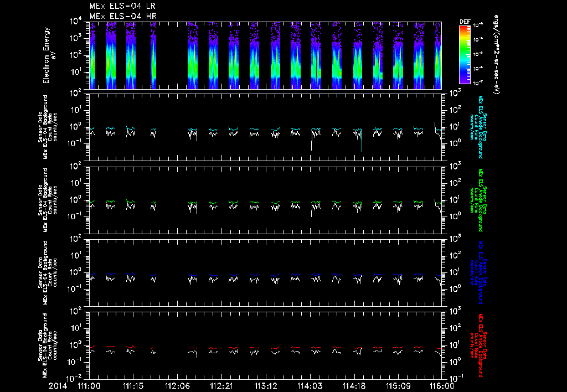Screen dimensions: 567x392
Task: Click the 112:06 time axis label
Action: [x=177, y=386]
